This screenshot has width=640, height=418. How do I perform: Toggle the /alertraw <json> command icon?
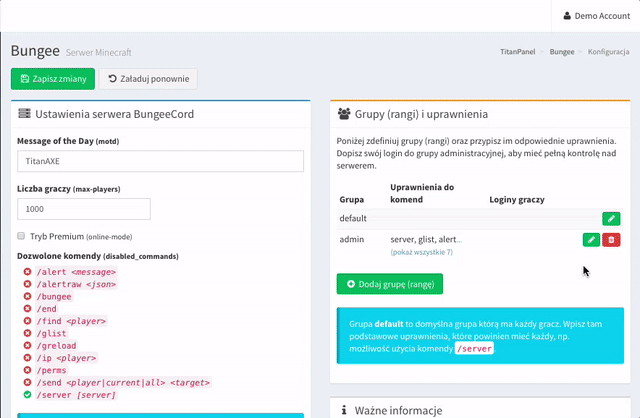pyautogui.click(x=26, y=284)
